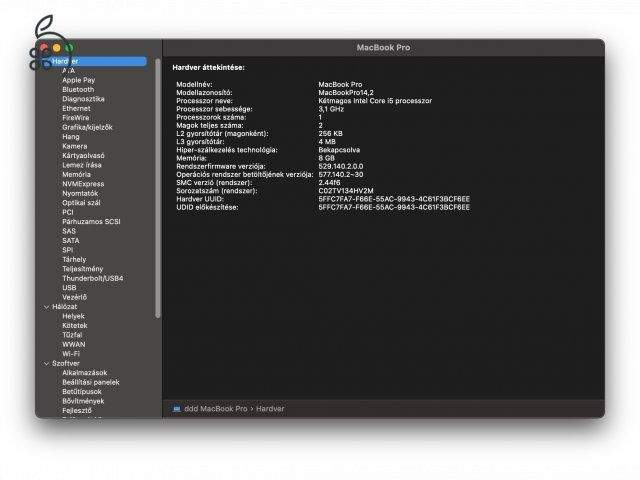
Task: Show Tárhely information
Action: 74,259
